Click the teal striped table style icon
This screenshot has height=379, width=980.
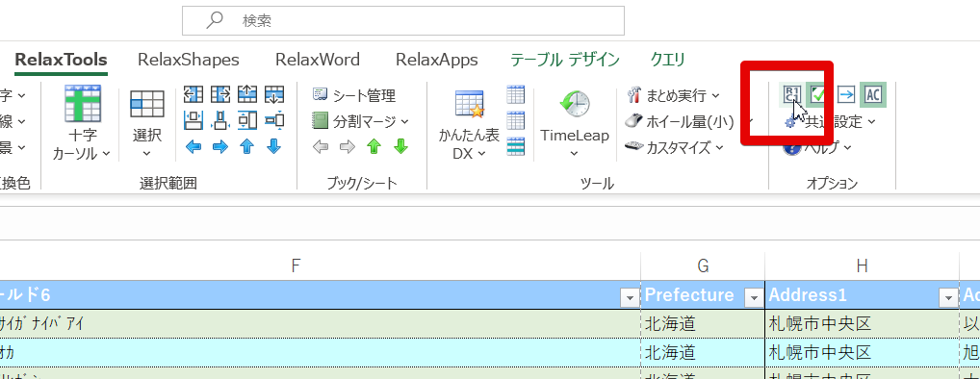pyautogui.click(x=516, y=146)
